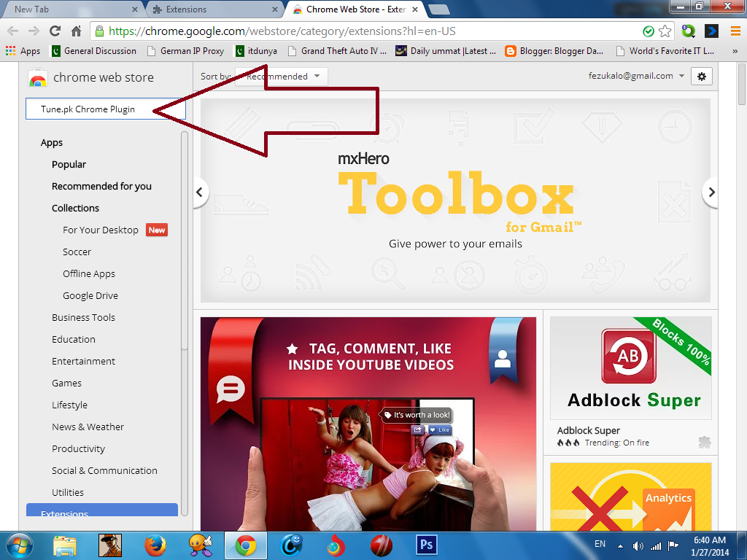Open the green search extension icon in toolbar
The height and width of the screenshot is (560, 747).
point(689,31)
